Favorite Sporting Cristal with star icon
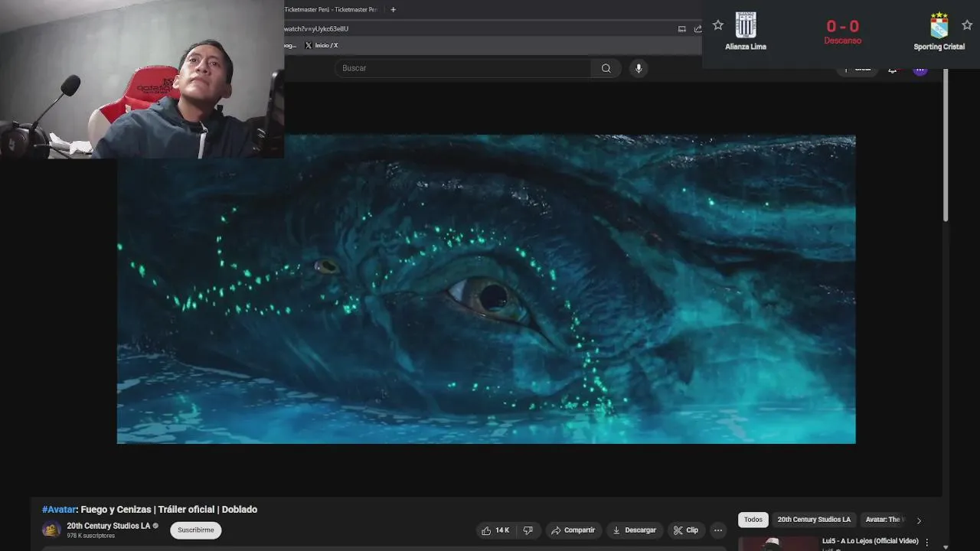The width and height of the screenshot is (980, 551). tap(967, 25)
